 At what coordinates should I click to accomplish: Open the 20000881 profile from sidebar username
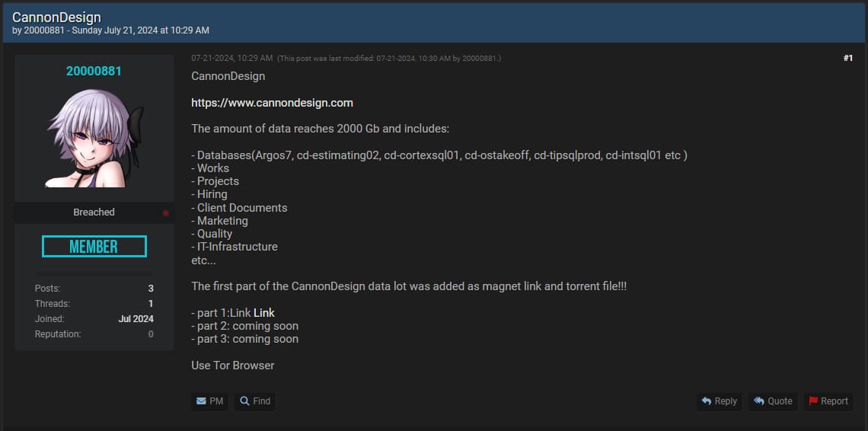coord(94,71)
